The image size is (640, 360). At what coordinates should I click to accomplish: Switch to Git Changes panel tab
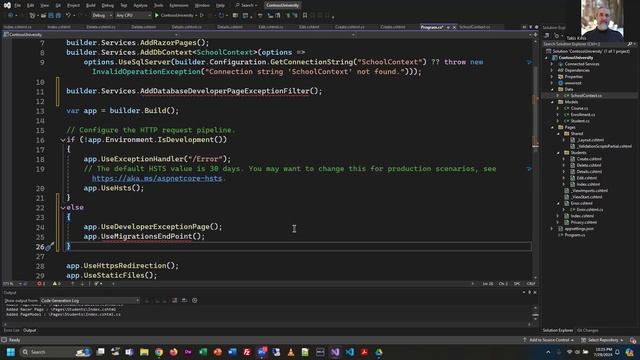tap(588, 330)
